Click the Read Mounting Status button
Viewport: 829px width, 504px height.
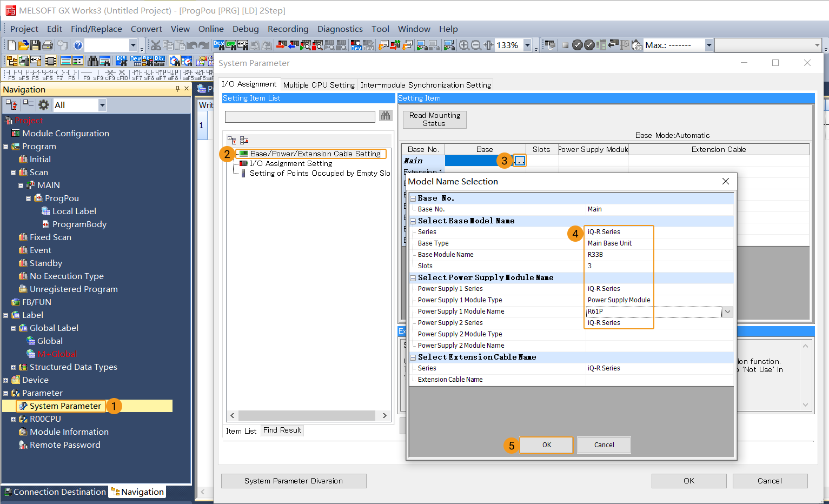[x=434, y=120]
